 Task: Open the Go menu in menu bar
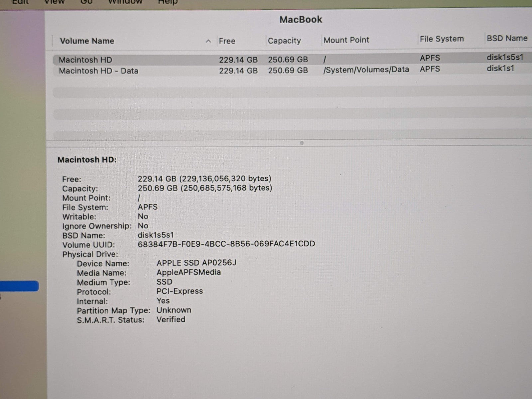86,2
